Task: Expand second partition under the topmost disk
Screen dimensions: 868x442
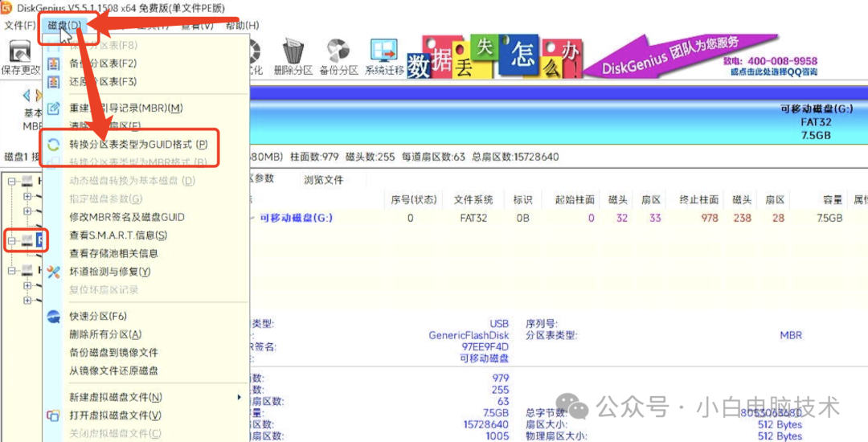Action: tap(27, 211)
